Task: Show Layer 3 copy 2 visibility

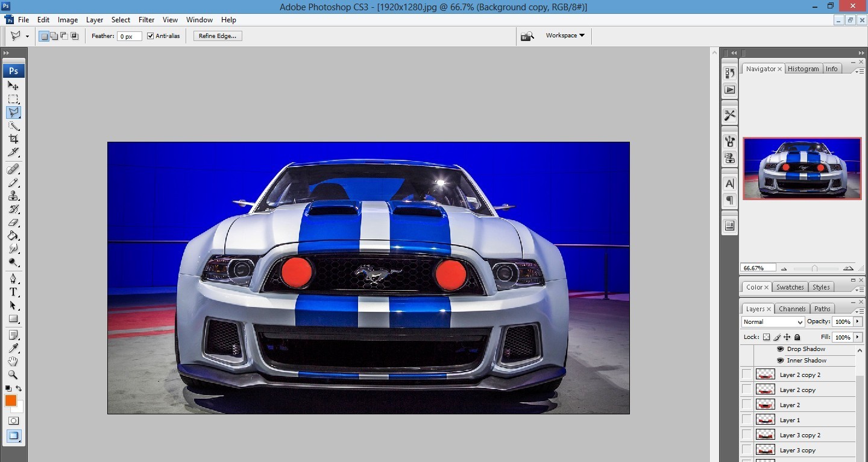Action: click(747, 435)
